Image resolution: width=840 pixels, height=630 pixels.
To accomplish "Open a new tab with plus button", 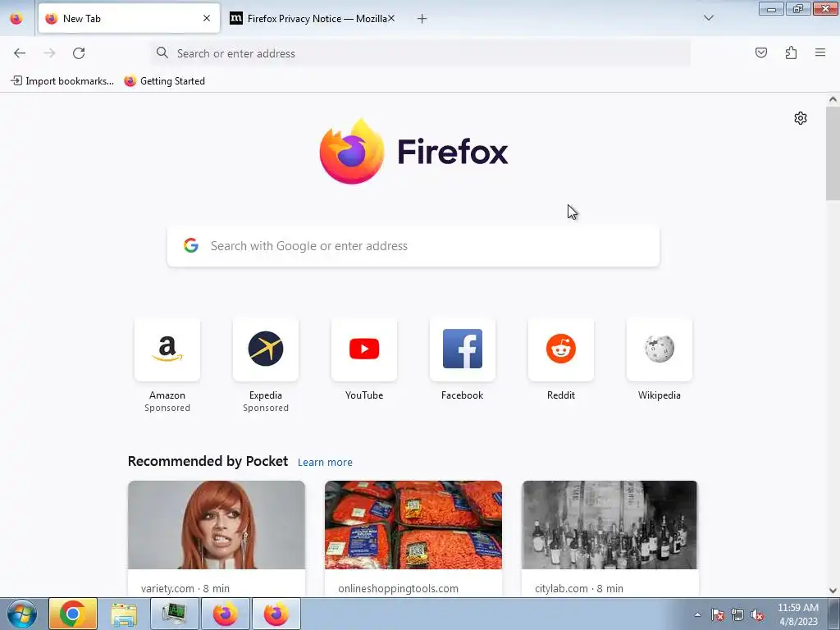I will click(x=422, y=19).
